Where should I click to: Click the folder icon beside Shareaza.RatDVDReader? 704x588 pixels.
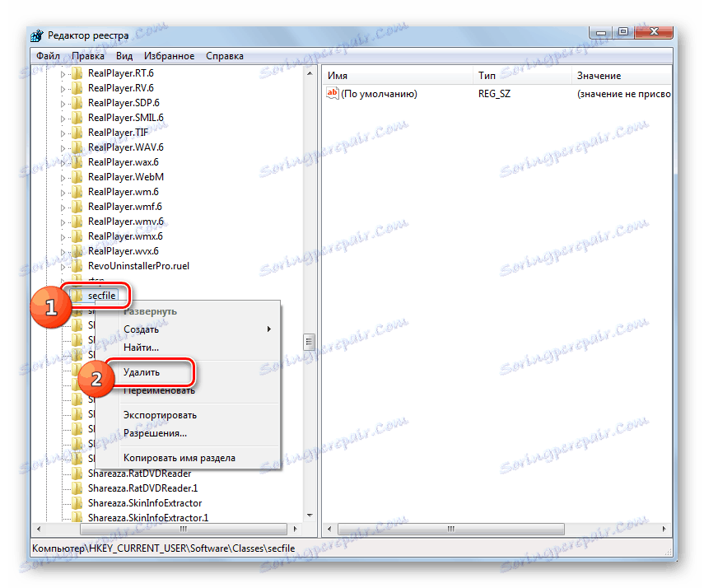[77, 473]
